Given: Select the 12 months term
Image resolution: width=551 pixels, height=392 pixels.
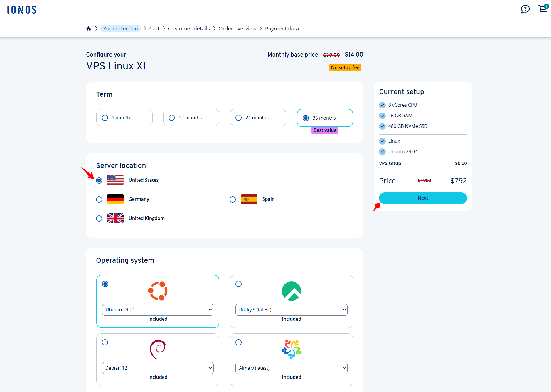Looking at the screenshot, I should [x=191, y=118].
